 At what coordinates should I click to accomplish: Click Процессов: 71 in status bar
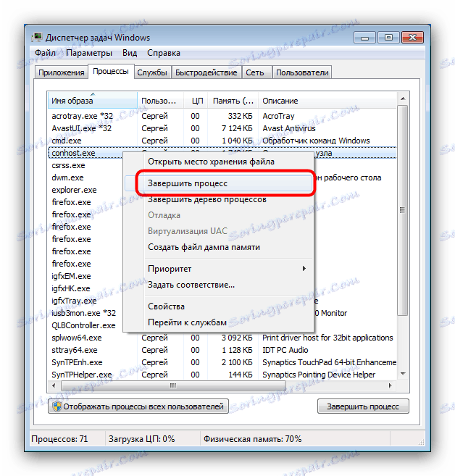tap(59, 439)
